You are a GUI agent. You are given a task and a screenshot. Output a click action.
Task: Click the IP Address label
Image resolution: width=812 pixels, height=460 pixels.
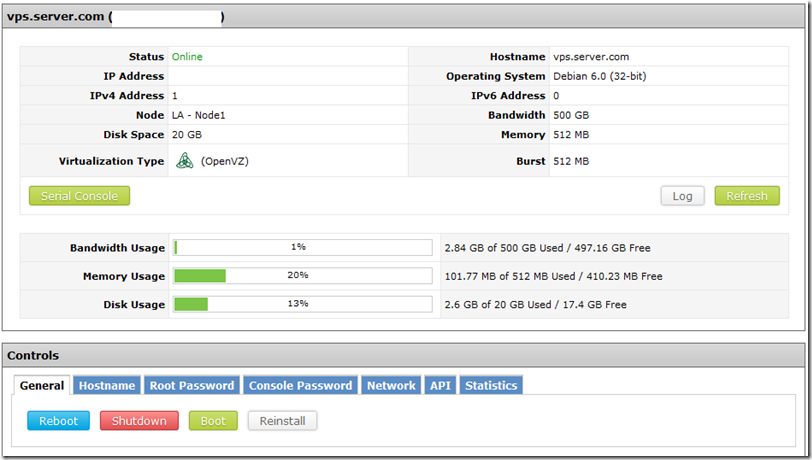coord(134,76)
